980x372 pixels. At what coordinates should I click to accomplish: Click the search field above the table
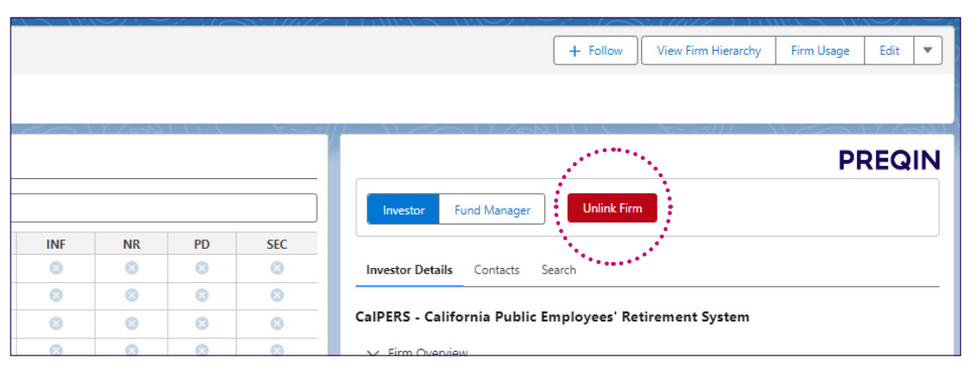point(163,208)
